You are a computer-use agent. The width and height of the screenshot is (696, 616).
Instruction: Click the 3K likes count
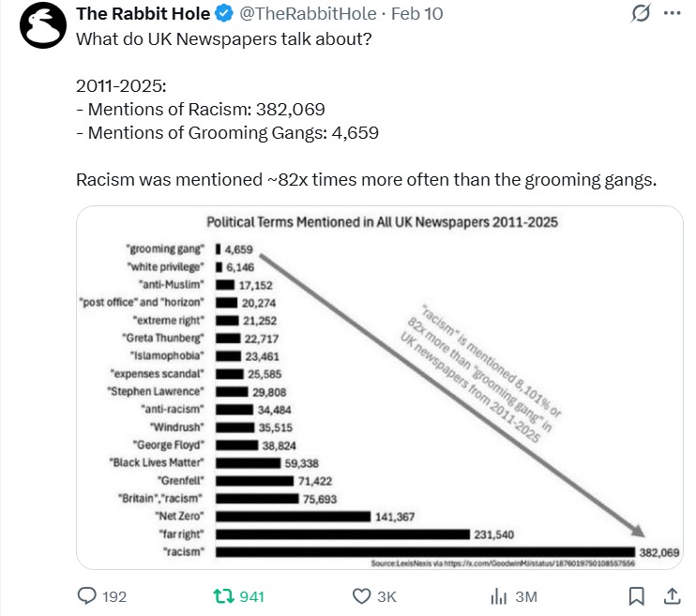click(386, 596)
